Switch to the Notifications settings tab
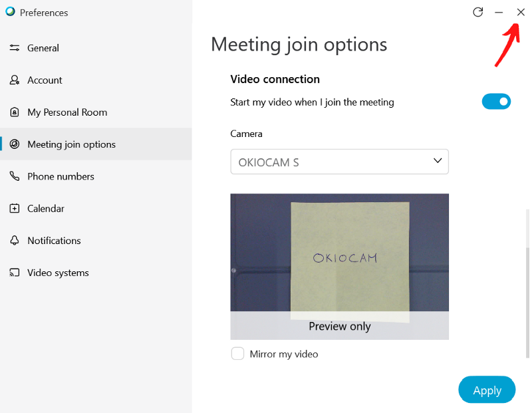The width and height of the screenshot is (532, 413). tap(54, 240)
